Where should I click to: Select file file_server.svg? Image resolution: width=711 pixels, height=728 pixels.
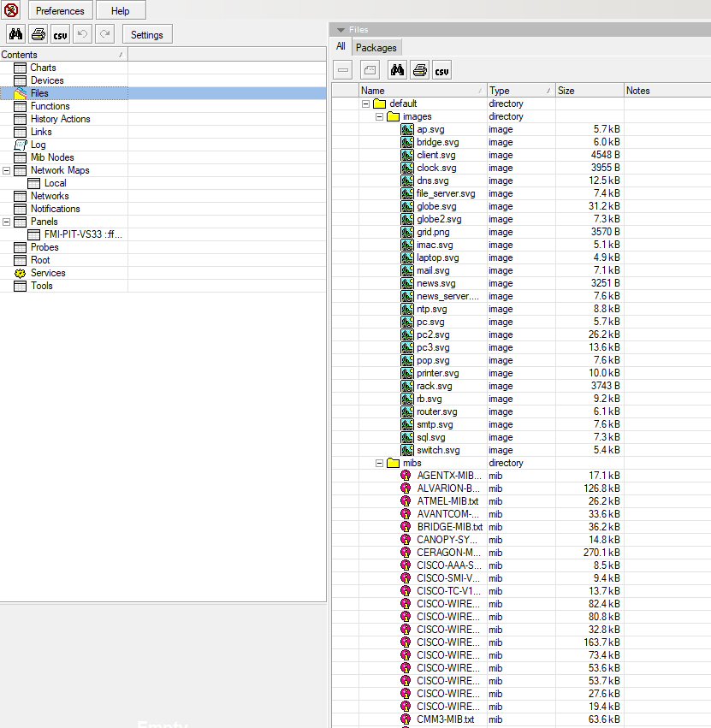(446, 193)
